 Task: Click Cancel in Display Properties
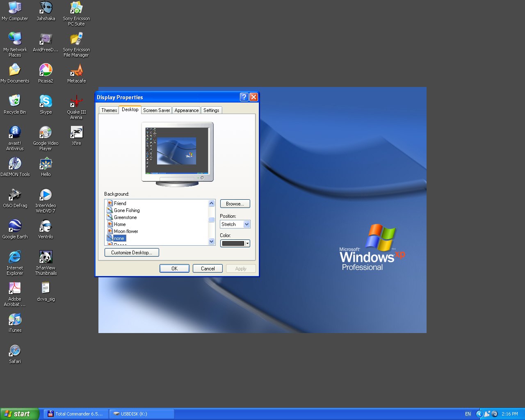208,269
